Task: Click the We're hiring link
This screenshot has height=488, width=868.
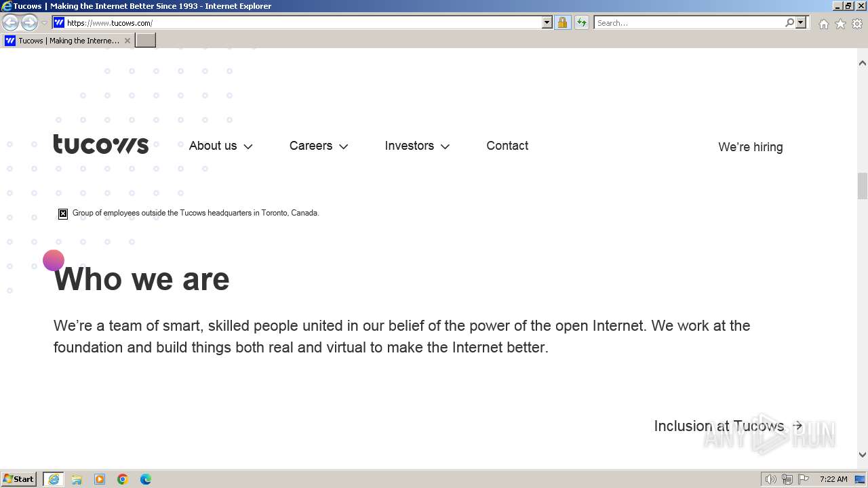Action: click(x=750, y=147)
